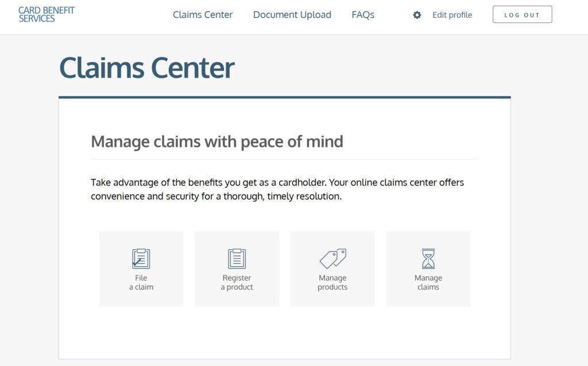Click the blue divider bar under page title

click(x=284, y=97)
